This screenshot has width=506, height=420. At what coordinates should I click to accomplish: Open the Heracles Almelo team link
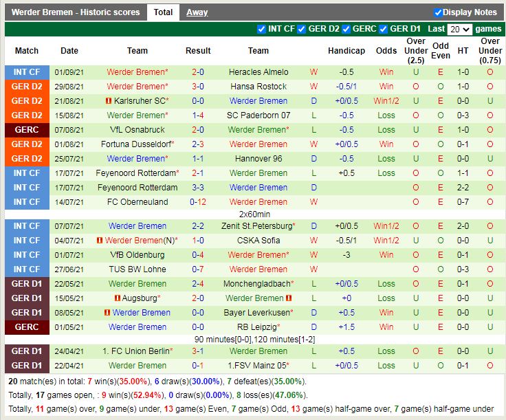click(258, 72)
